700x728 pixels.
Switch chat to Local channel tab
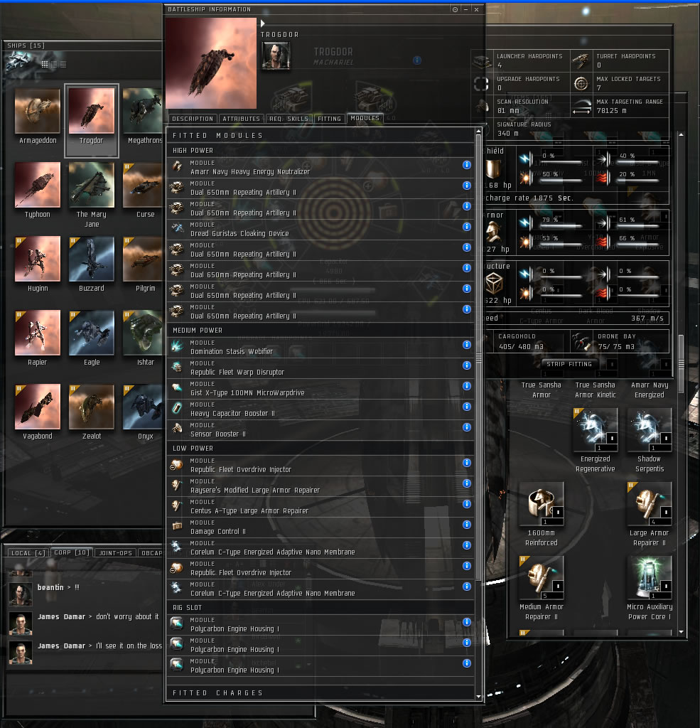click(28, 553)
